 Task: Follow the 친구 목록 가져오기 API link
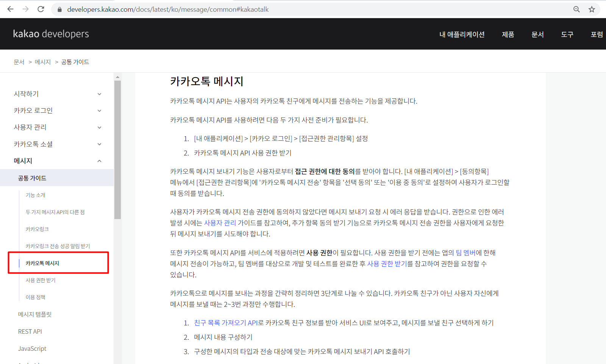[x=226, y=323]
